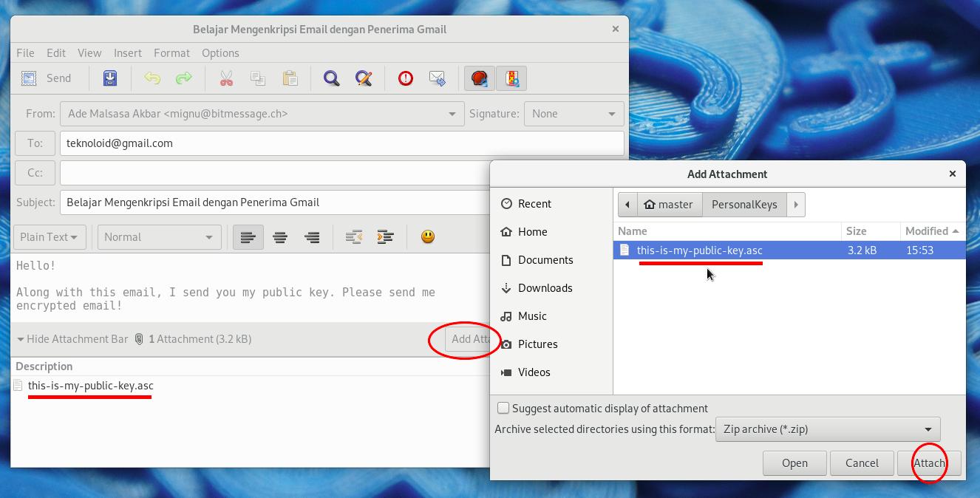The height and width of the screenshot is (498, 980).
Task: Click the master path bar button
Action: (x=669, y=205)
